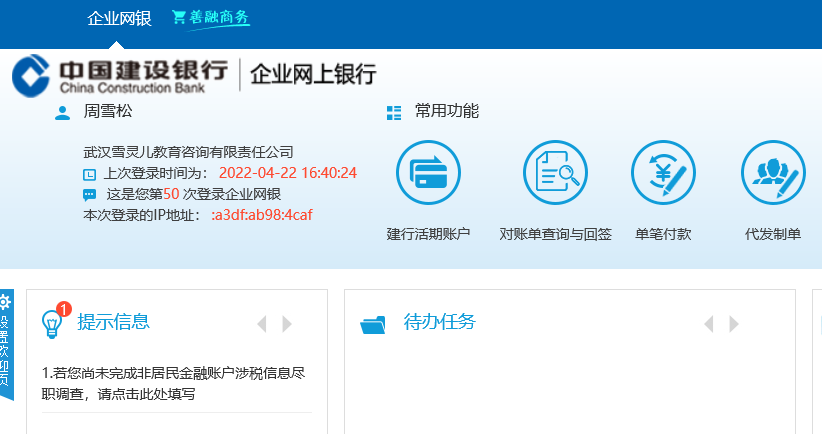
Task: Click the 常用功能 grid icon
Action: 394,113
